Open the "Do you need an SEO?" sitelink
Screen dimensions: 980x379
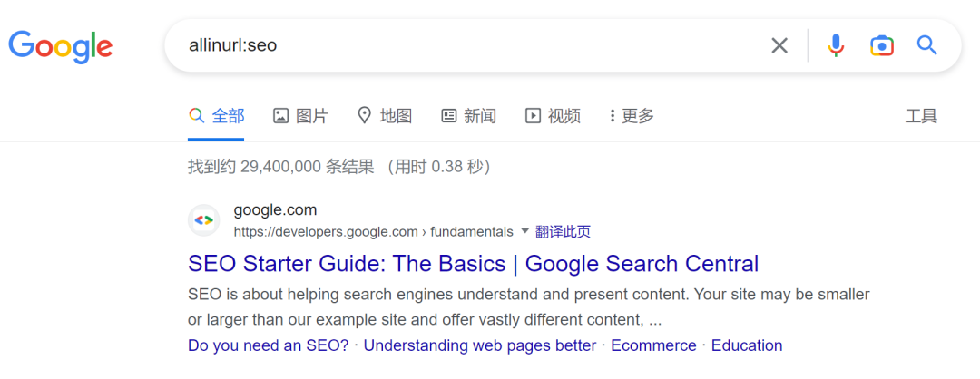pos(268,345)
